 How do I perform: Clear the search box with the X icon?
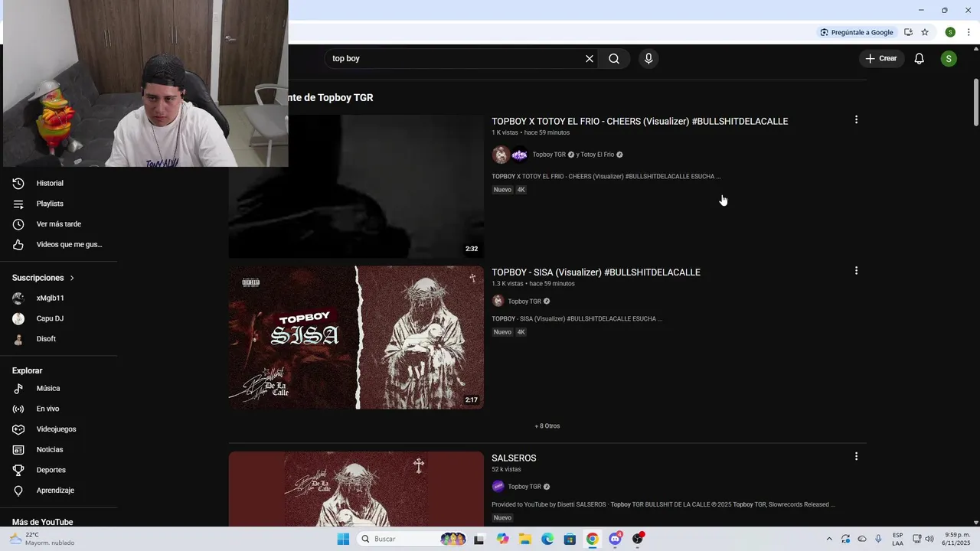tap(590, 59)
